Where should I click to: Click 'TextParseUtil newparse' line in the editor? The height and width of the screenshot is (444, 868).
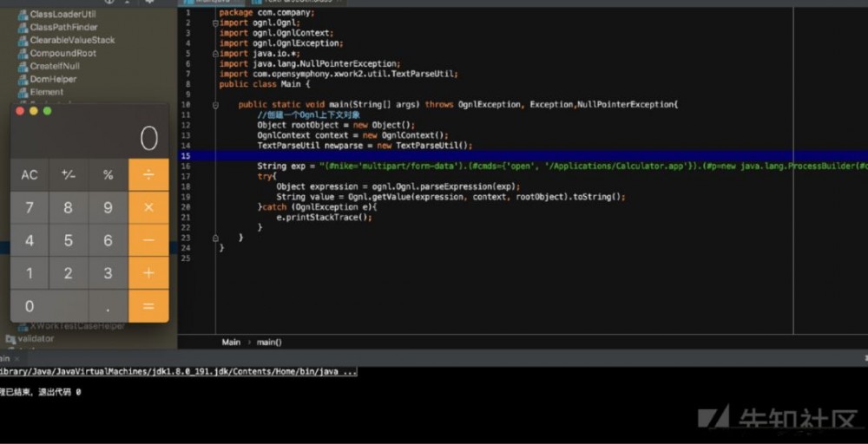point(365,146)
